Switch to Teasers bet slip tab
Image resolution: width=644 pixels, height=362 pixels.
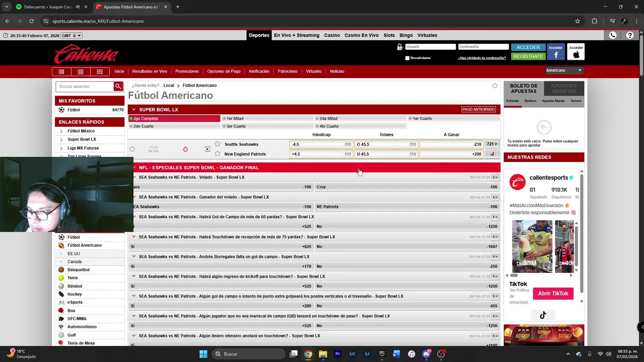(x=576, y=101)
